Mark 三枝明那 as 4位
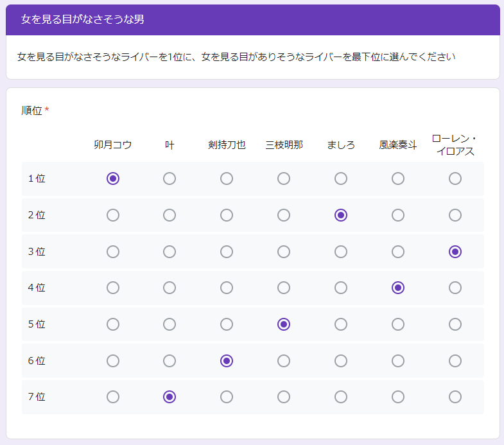 pyautogui.click(x=284, y=288)
